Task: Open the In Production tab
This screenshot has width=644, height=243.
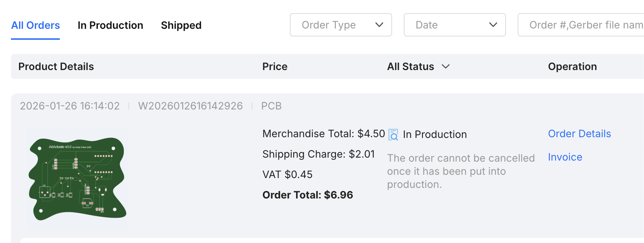Action: point(110,25)
